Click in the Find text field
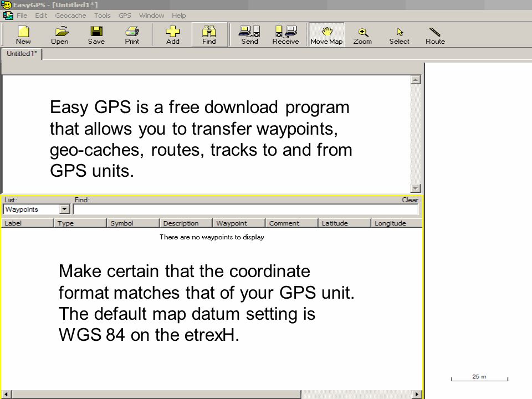 (246, 209)
